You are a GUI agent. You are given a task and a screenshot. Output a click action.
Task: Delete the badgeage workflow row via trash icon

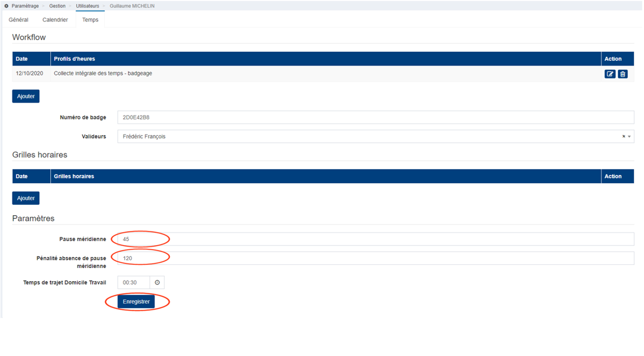[623, 74]
